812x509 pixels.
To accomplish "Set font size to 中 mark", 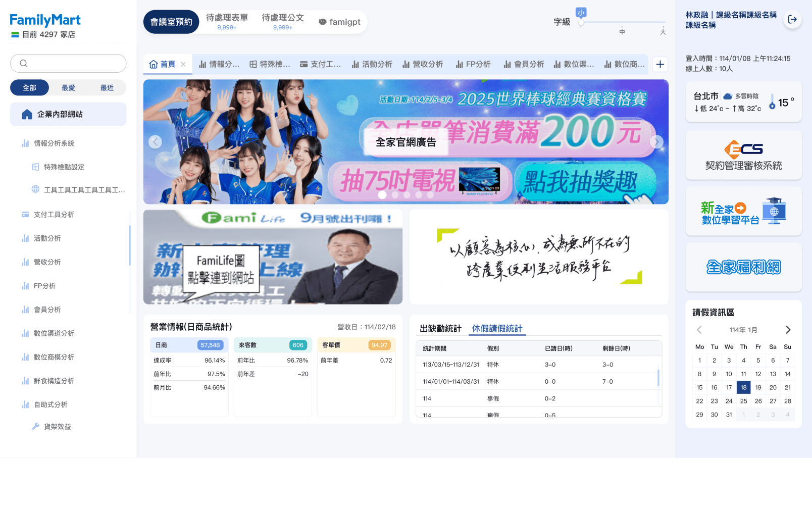I will point(622,31).
